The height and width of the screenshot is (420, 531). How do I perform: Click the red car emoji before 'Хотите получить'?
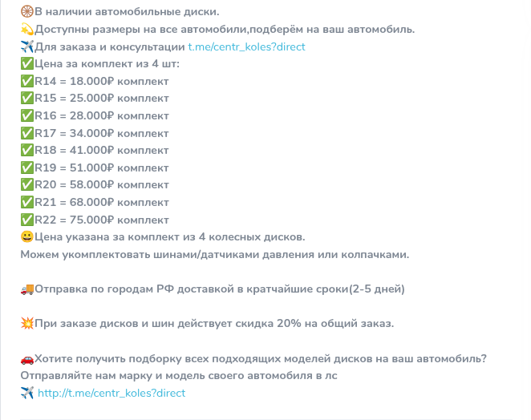click(26, 358)
